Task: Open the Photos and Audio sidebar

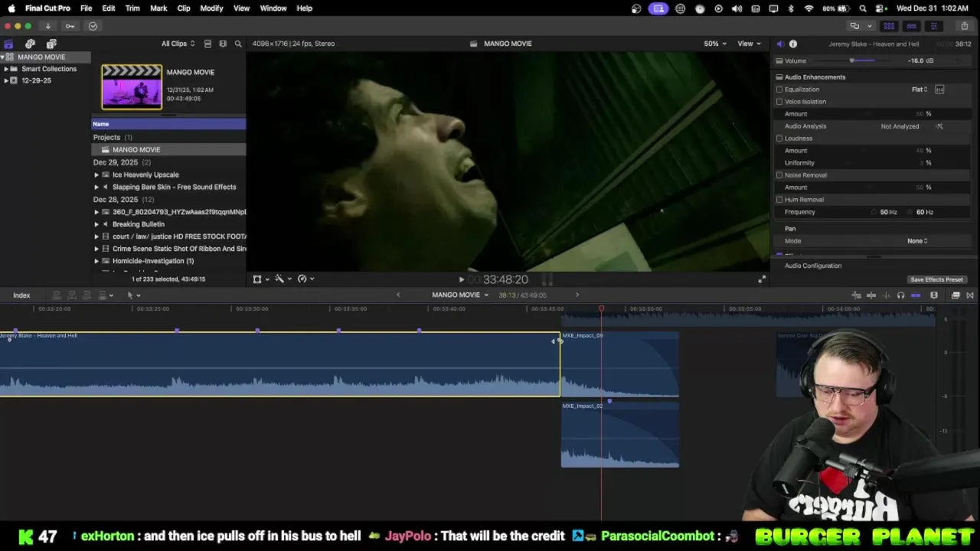Action: tap(30, 44)
